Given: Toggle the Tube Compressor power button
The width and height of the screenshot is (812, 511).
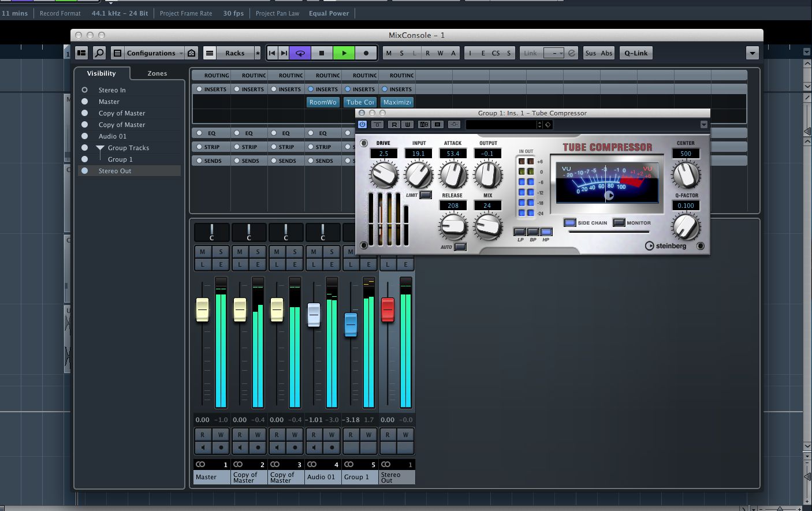Looking at the screenshot, I should [362, 124].
